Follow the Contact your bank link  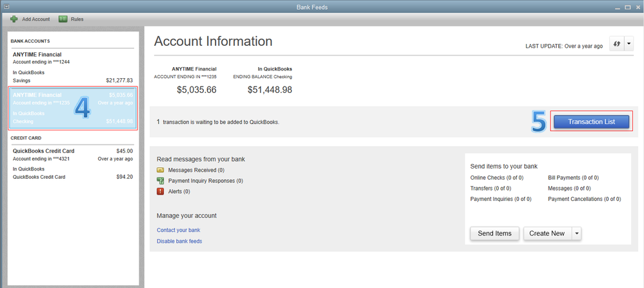coord(178,230)
